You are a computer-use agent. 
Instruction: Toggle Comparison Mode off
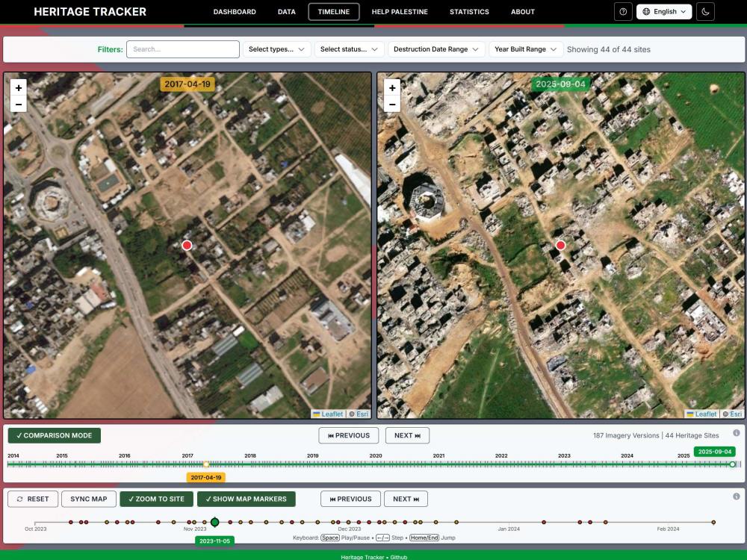coord(55,435)
